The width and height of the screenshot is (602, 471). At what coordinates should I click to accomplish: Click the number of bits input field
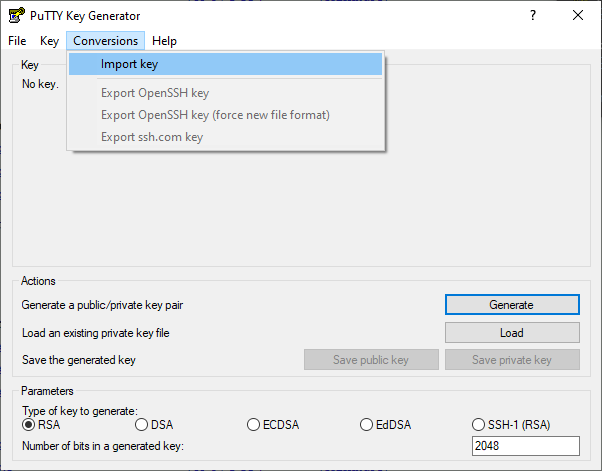pyautogui.click(x=526, y=446)
